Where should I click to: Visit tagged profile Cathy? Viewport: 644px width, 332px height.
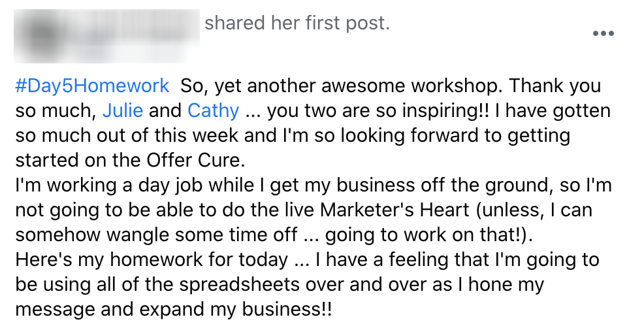pyautogui.click(x=213, y=110)
